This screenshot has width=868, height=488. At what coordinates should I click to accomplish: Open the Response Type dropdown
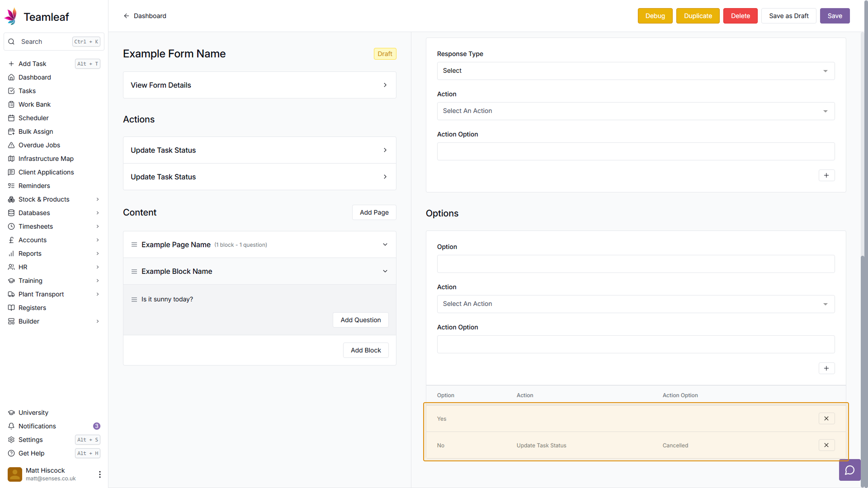coord(635,71)
